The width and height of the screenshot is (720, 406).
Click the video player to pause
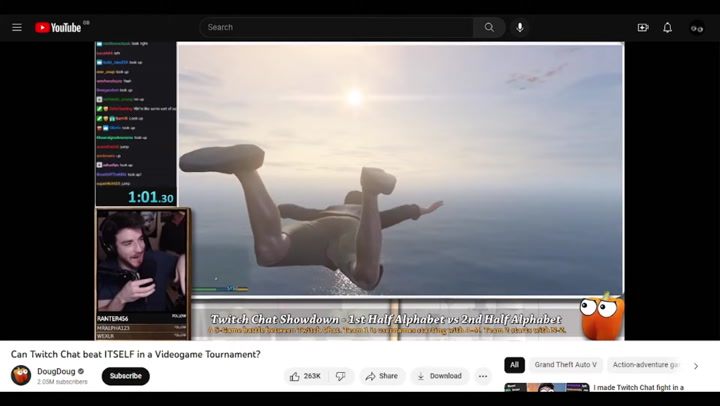point(359,191)
